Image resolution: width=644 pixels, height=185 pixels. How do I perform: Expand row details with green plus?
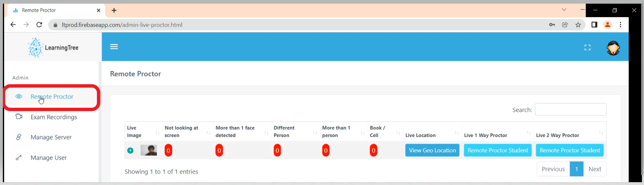(x=130, y=150)
